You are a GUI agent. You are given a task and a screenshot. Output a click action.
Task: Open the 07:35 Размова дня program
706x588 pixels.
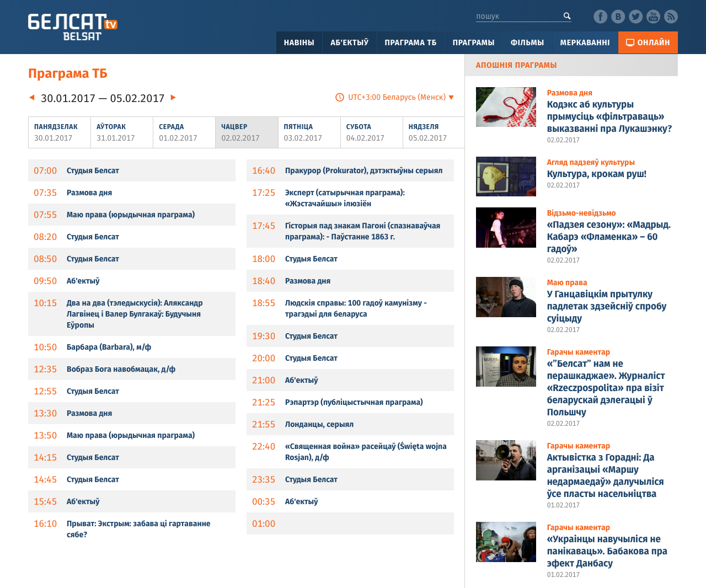click(89, 193)
